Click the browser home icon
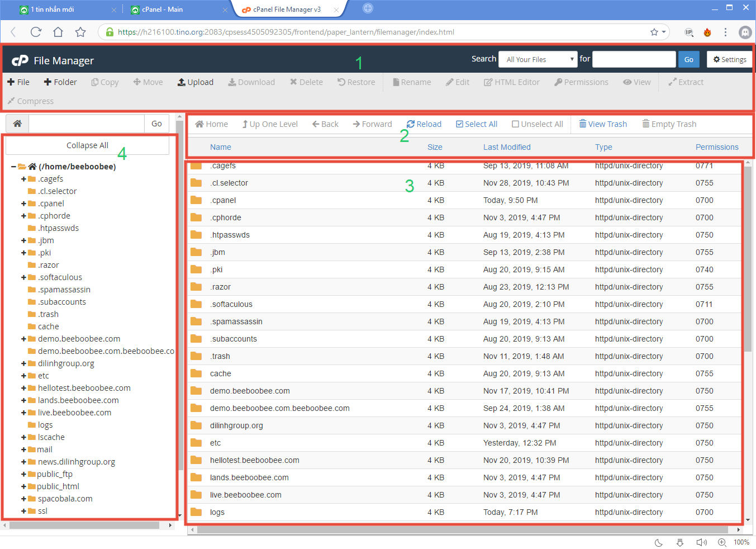This screenshot has width=756, height=549. tap(58, 32)
